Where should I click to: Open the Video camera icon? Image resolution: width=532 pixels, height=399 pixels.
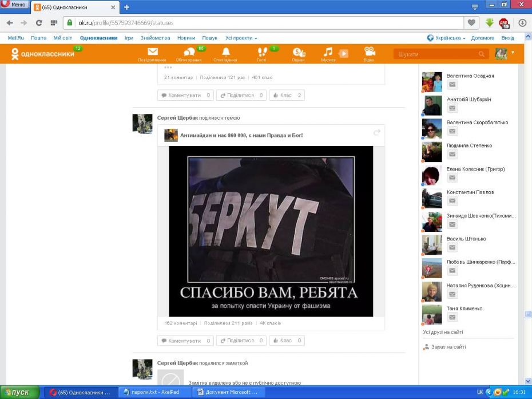coord(370,53)
